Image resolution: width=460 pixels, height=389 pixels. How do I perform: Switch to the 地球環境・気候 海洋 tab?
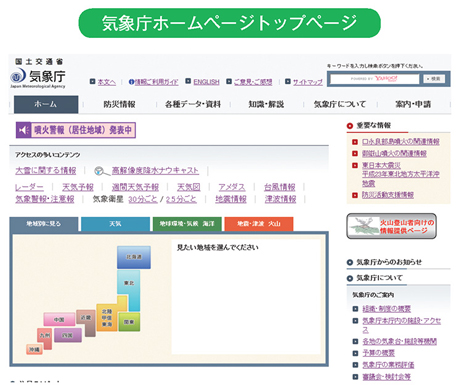[x=187, y=224]
